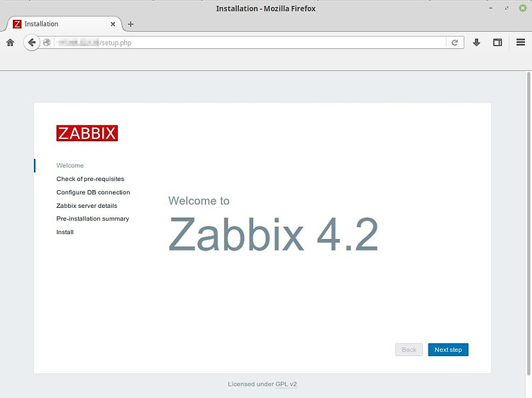This screenshot has width=532, height=398.
Task: Click the globe site identity icon
Action: pos(47,43)
